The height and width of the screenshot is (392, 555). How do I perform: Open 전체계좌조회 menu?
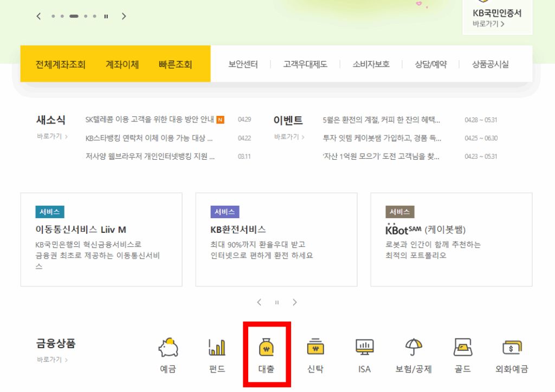pyautogui.click(x=61, y=64)
